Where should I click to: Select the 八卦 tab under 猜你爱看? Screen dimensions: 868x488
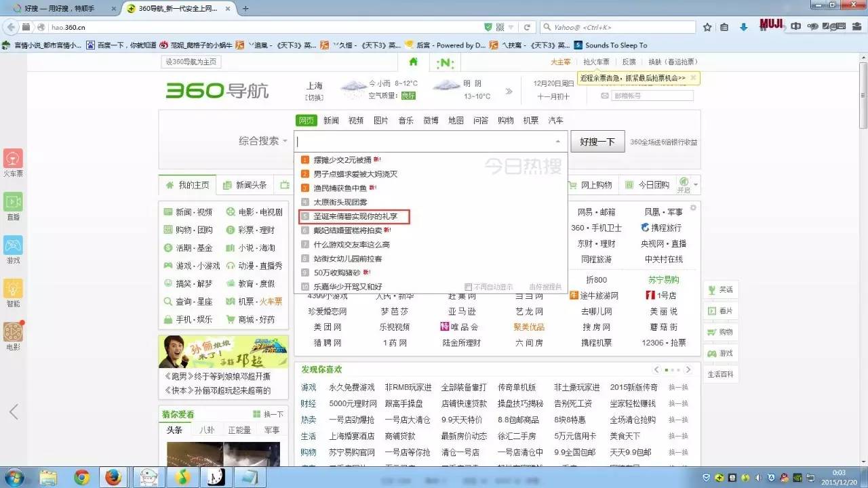pos(206,430)
